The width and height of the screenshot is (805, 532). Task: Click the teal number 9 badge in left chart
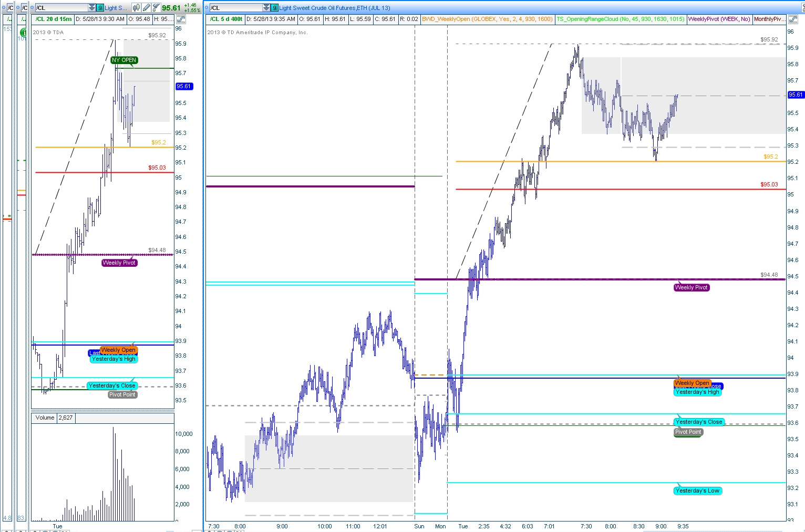click(x=100, y=8)
